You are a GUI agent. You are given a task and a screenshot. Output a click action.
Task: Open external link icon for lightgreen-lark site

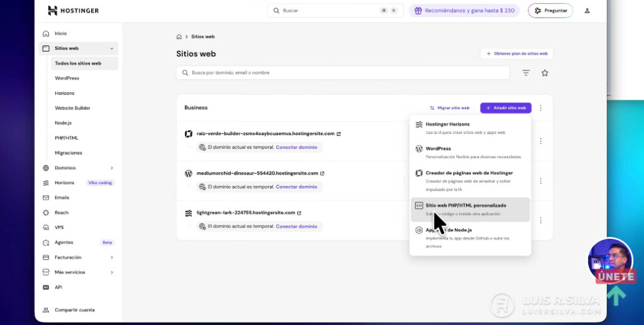pyautogui.click(x=299, y=213)
